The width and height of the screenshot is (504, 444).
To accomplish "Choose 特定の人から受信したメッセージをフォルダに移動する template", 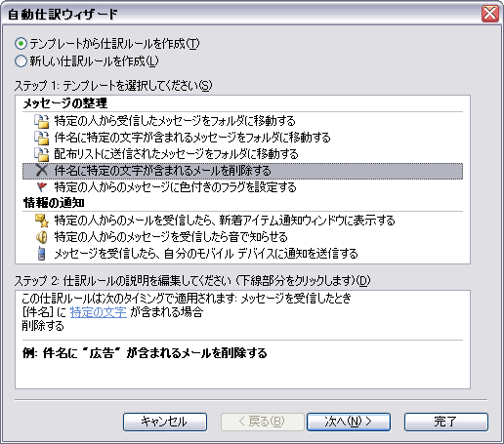I will coord(175,121).
